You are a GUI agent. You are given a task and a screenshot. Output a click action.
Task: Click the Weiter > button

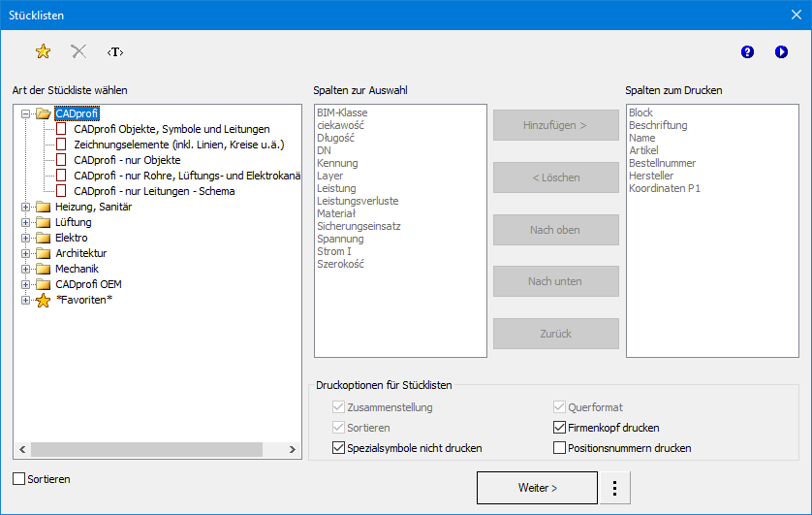pyautogui.click(x=537, y=488)
